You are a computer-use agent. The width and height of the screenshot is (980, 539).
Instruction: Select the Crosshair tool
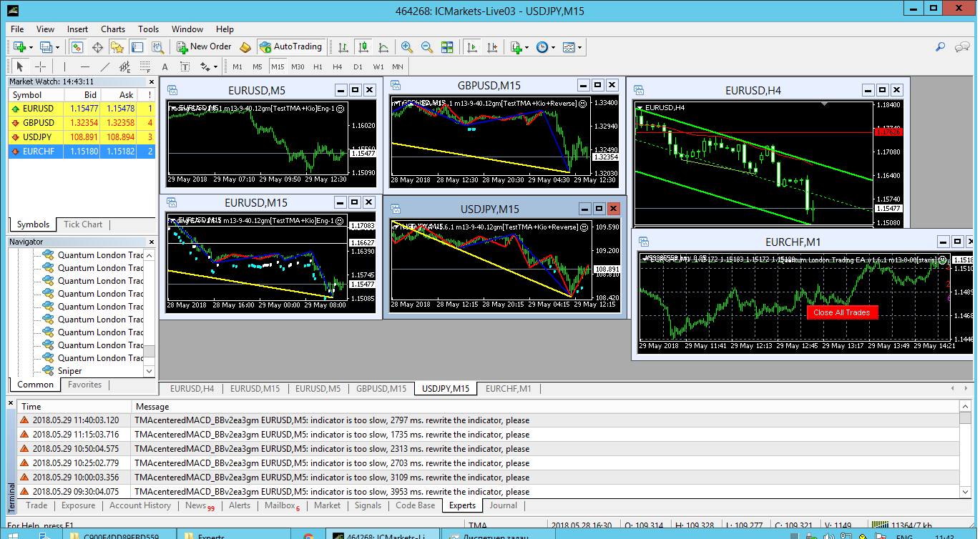coord(40,66)
